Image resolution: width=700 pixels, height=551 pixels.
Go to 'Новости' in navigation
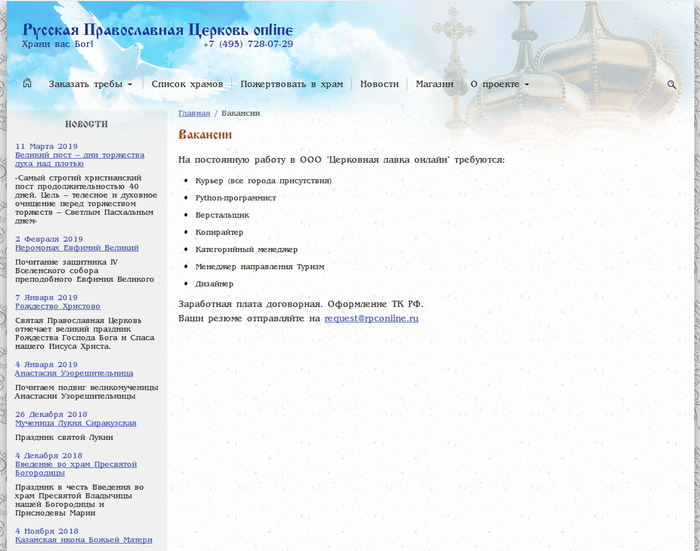point(379,85)
